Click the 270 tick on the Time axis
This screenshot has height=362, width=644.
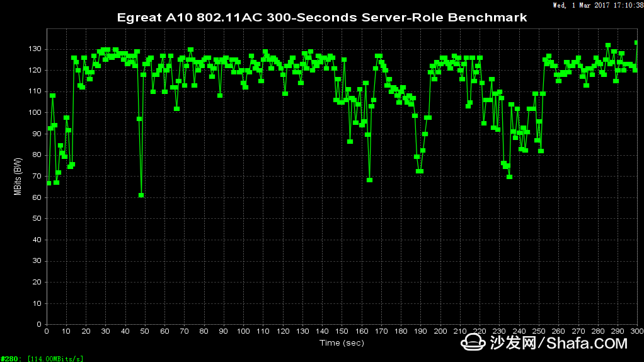coord(578,331)
